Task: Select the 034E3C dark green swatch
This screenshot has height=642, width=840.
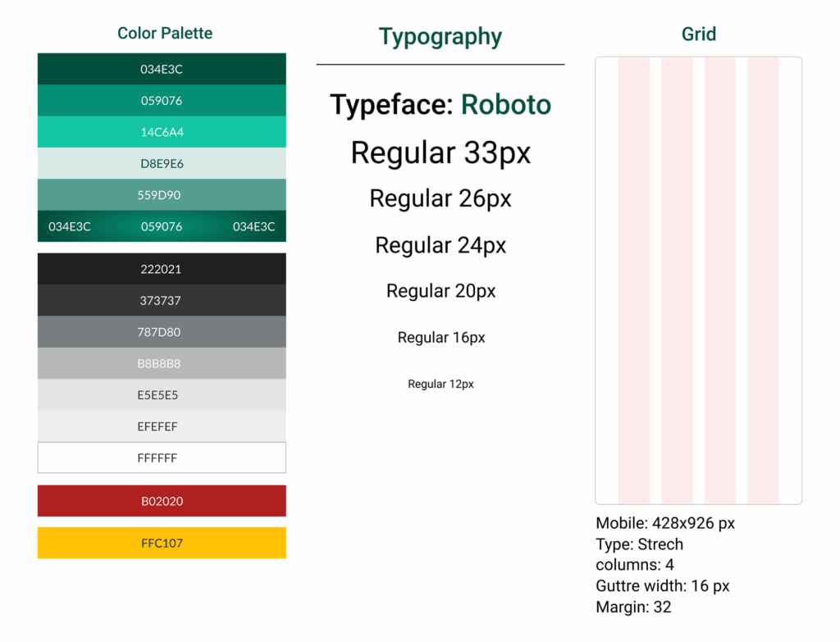Action: click(162, 69)
